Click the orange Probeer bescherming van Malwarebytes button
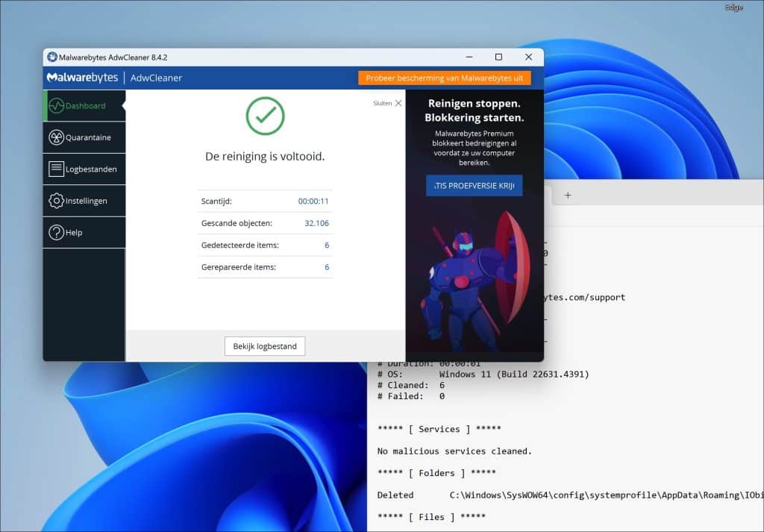Viewport: 764px width, 532px height. tap(445, 78)
